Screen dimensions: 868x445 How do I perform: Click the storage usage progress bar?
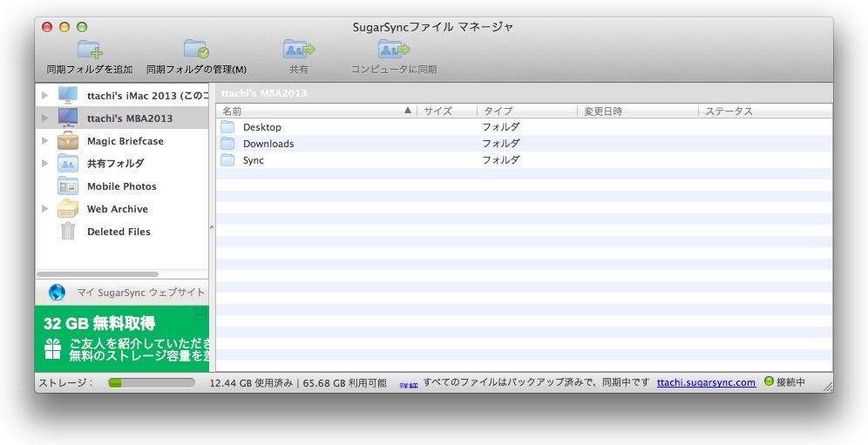[x=152, y=382]
